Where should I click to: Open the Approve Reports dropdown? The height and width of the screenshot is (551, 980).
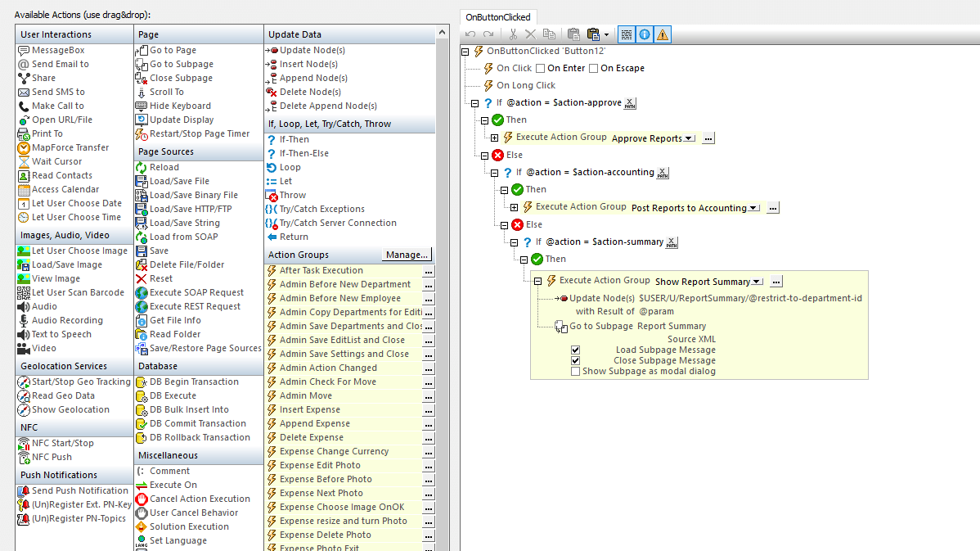[x=689, y=138]
